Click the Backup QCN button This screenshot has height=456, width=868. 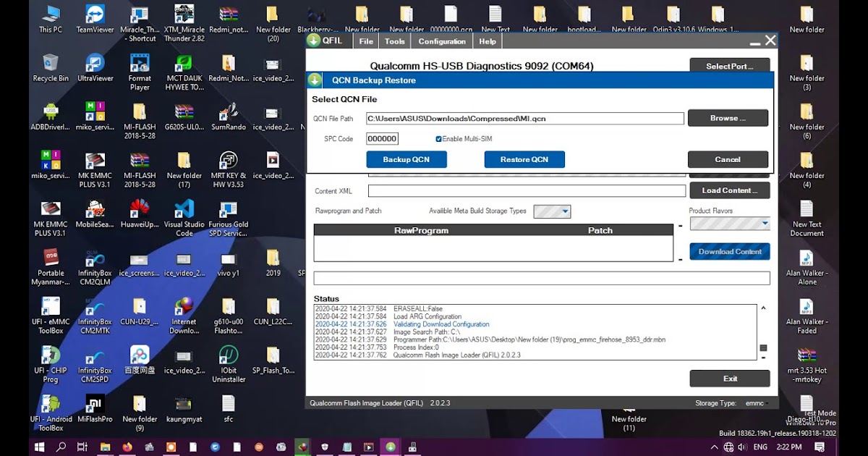(407, 159)
